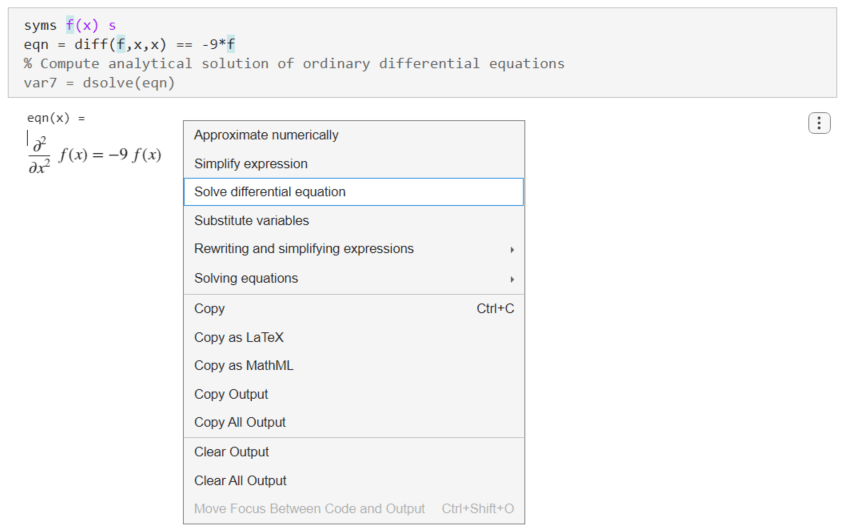Place cursor in the syms f(x) s line
This screenshot has width=845, height=531.
click(70, 26)
